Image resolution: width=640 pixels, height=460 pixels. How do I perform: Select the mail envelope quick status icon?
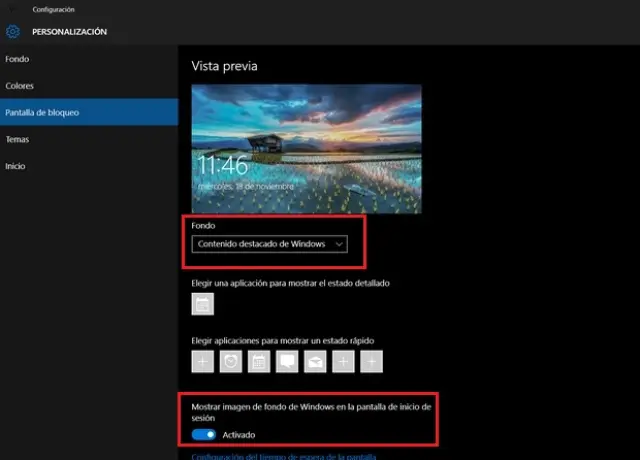[x=315, y=361]
